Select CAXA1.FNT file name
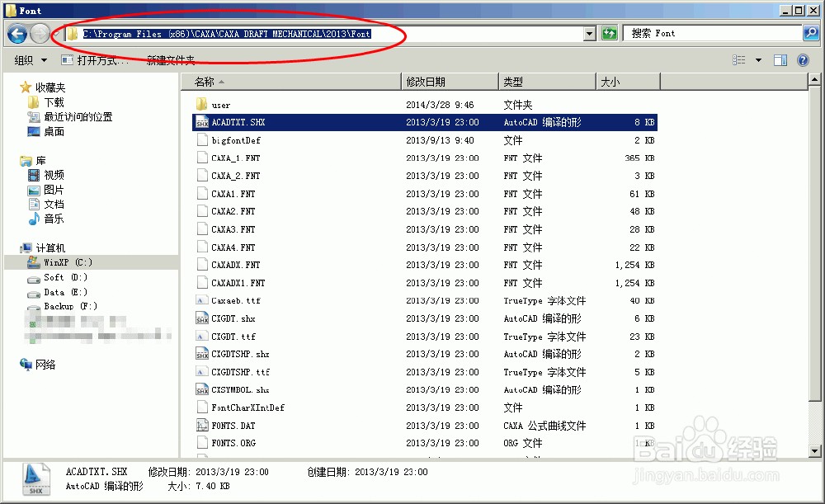The image size is (825, 504). pyautogui.click(x=233, y=194)
